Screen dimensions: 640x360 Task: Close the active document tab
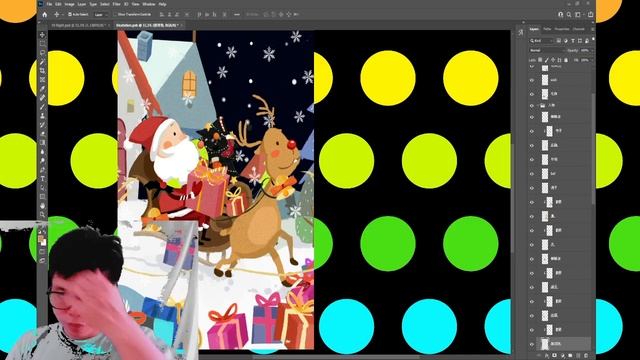181,25
